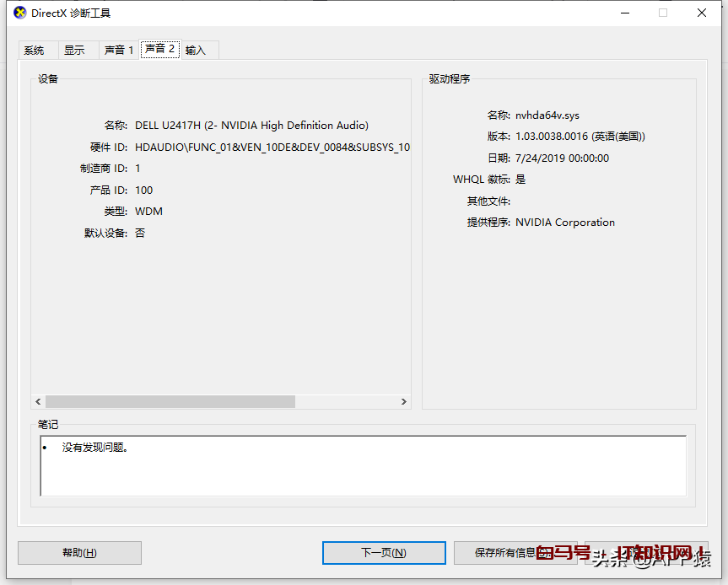Click the NVIDIA Corporation provider text
The height and width of the screenshot is (585, 728).
565,223
